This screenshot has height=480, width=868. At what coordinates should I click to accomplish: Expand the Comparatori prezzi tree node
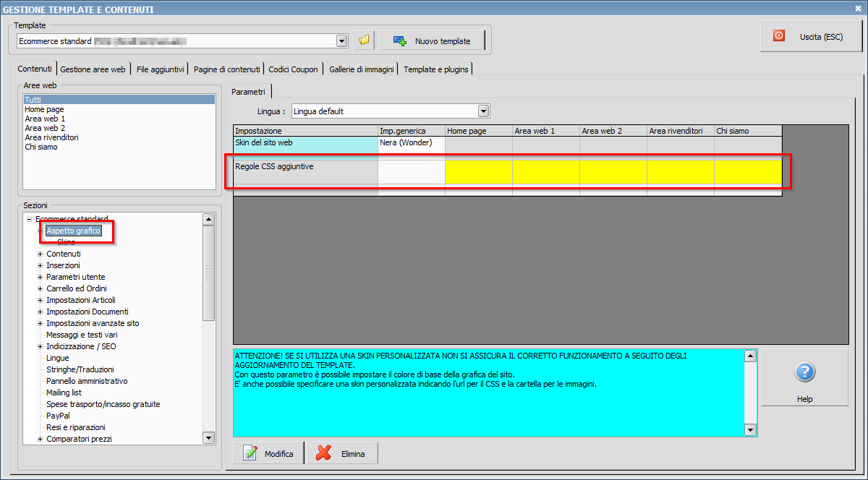pos(41,439)
